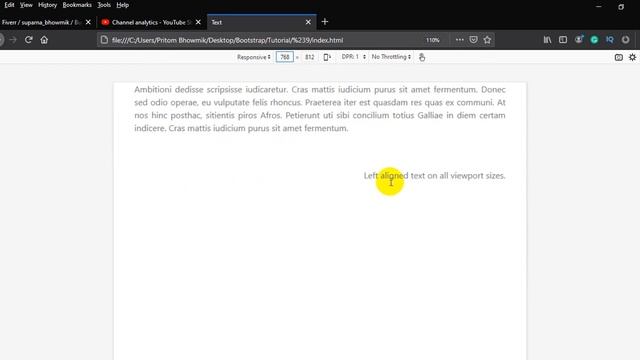
Task: Go to the home page
Action: [x=44, y=40]
